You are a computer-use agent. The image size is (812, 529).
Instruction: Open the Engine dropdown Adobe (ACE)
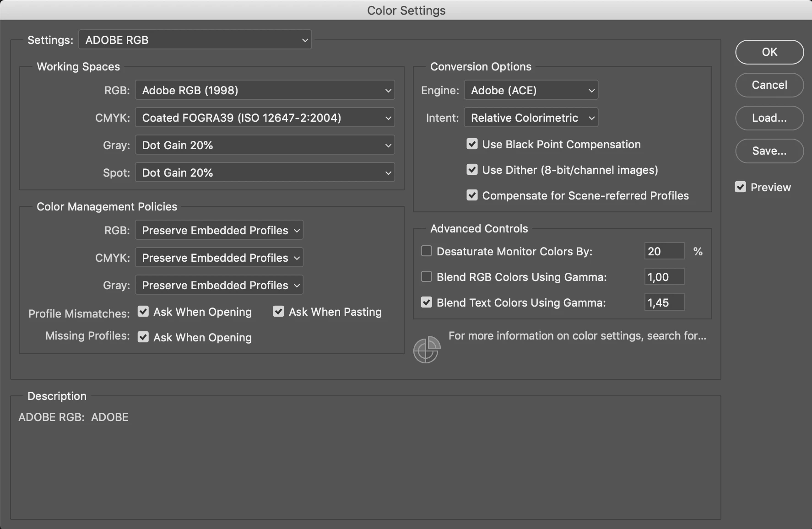coord(531,90)
